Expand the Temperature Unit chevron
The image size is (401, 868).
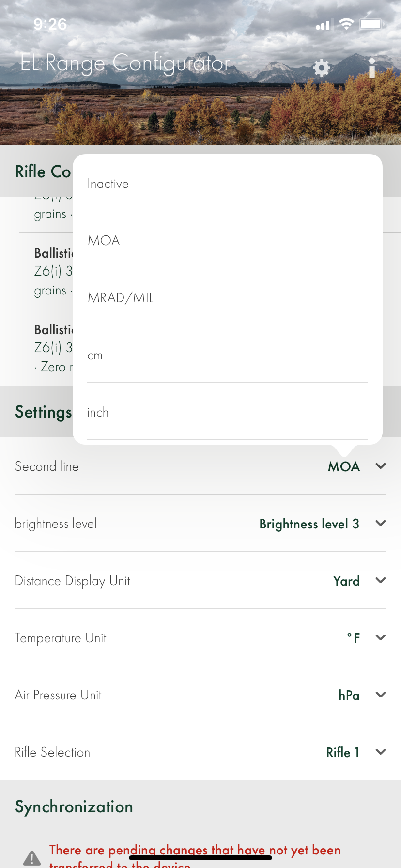click(381, 638)
